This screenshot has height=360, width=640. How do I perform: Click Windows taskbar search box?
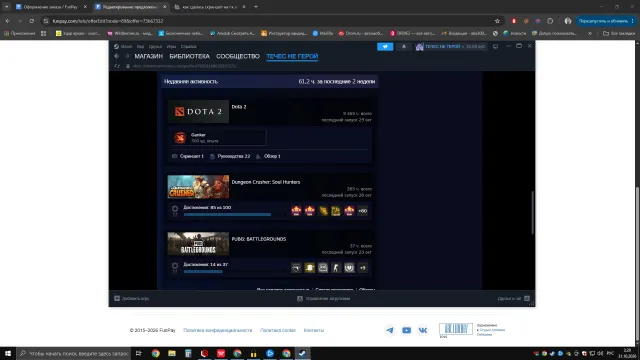[x=74, y=353]
